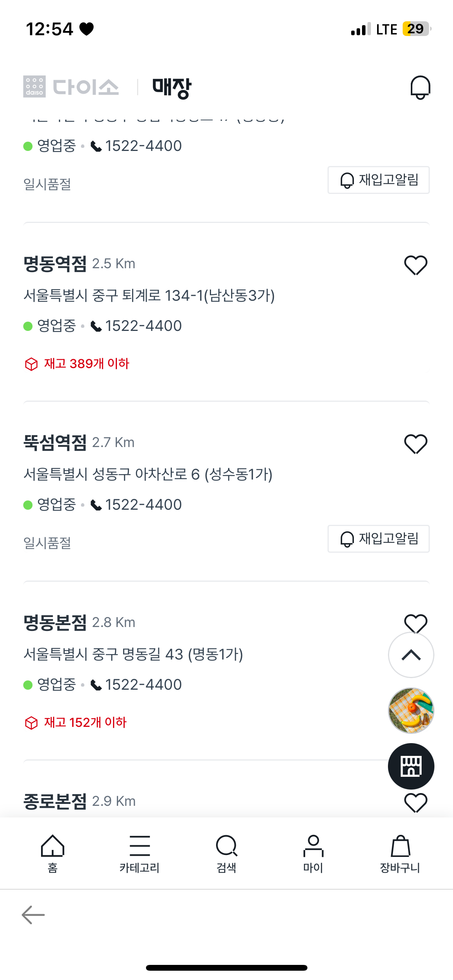453x980 pixels.
Task: Toggle favorite heart for 종로본점
Action: coord(415,802)
